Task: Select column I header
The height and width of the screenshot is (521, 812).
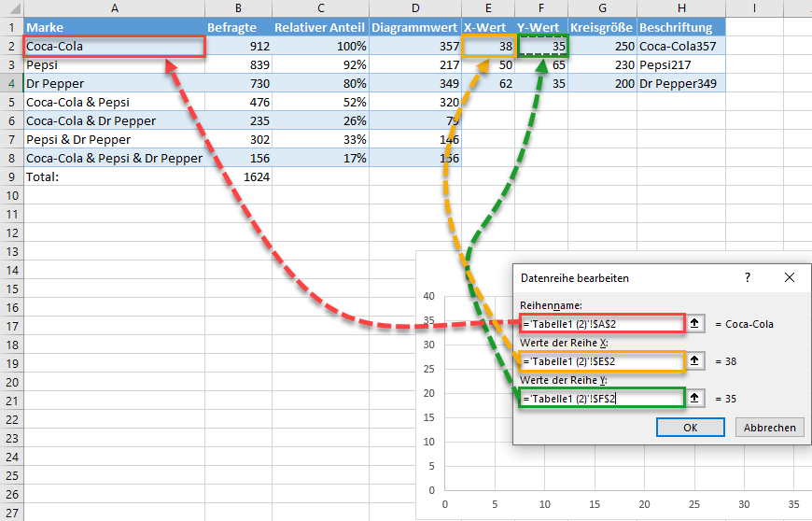Action: pyautogui.click(x=754, y=7)
